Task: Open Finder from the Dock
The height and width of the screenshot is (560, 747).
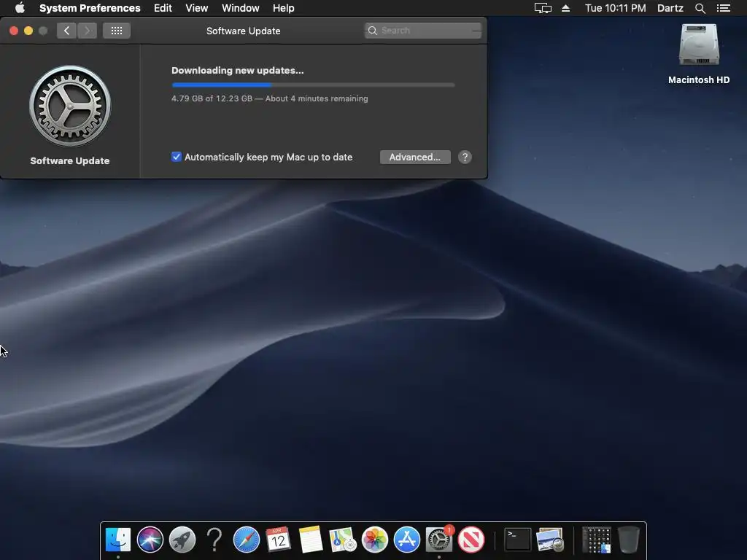Action: coord(117,540)
